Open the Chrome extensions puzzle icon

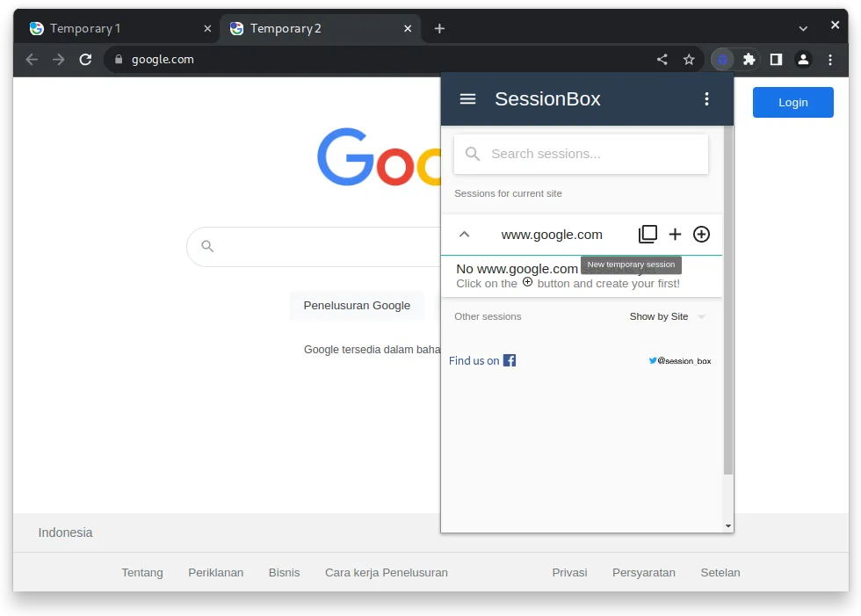749,59
